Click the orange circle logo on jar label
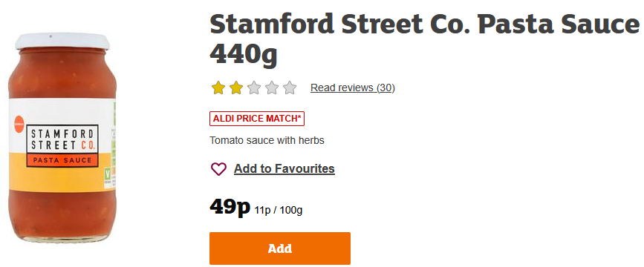This screenshot has width=644, height=267. (19, 125)
